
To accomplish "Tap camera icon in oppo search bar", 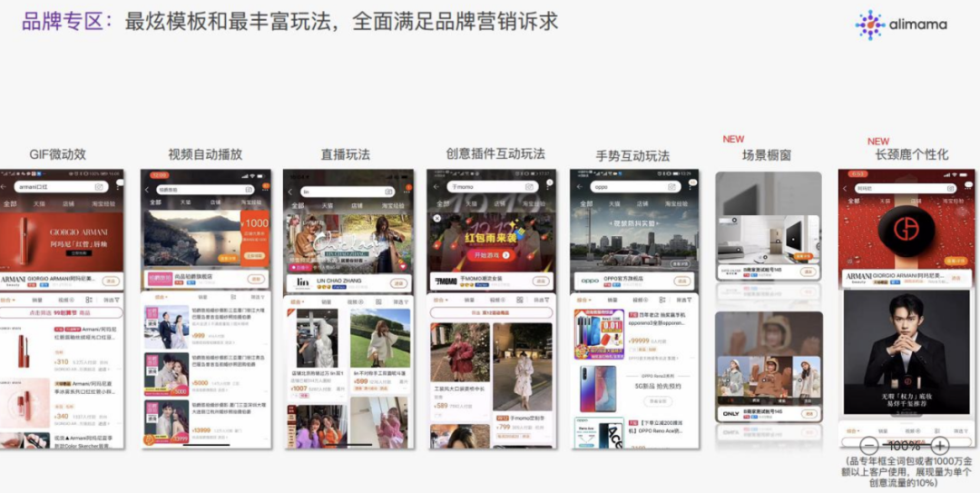I will pos(672,186).
